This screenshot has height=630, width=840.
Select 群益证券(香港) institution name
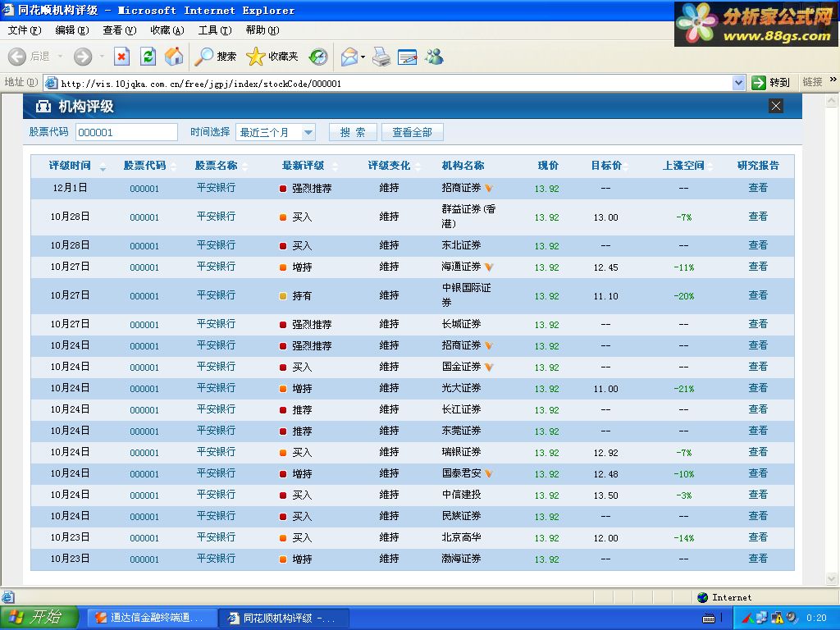(468, 217)
